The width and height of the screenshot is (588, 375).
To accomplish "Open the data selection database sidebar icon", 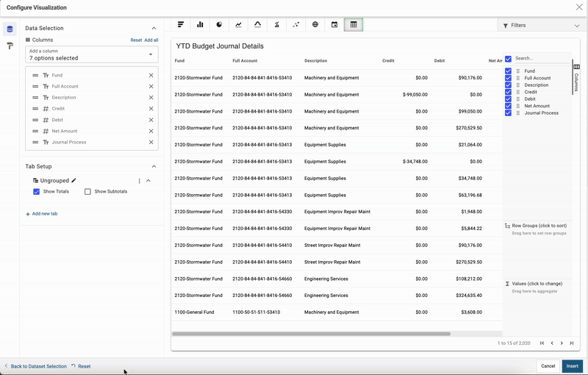I will click(x=10, y=29).
